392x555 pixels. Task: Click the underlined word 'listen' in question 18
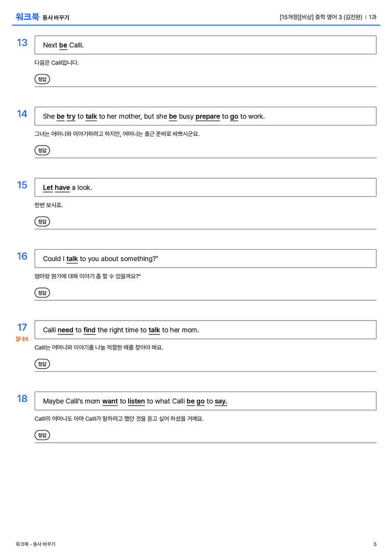[x=136, y=401]
